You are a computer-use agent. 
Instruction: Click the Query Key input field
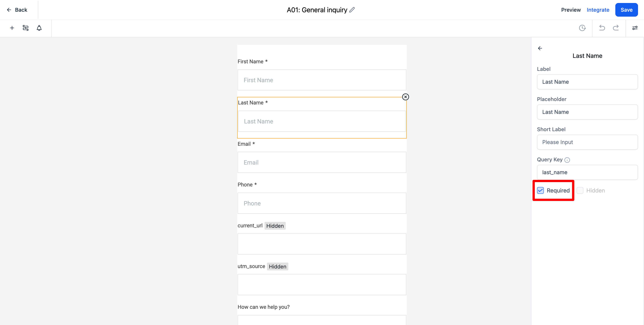tap(587, 172)
